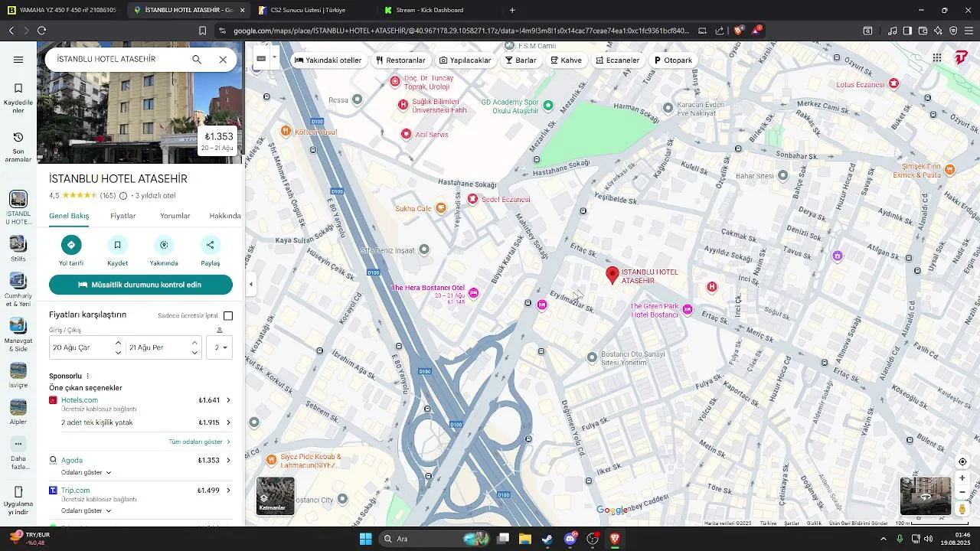Open the Agoda ₺1.353 offer
The height and width of the screenshot is (551, 980).
(x=141, y=461)
